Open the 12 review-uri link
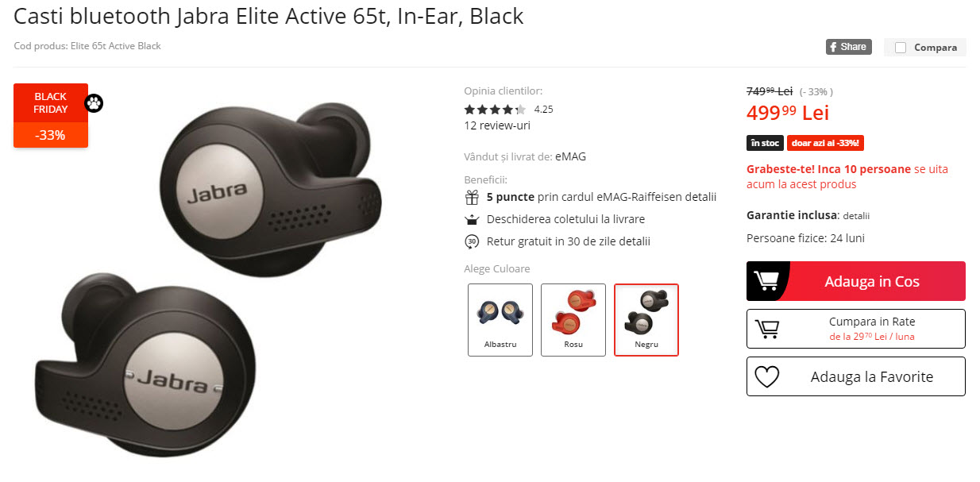Viewport: 980px width, 482px height. pos(497,125)
